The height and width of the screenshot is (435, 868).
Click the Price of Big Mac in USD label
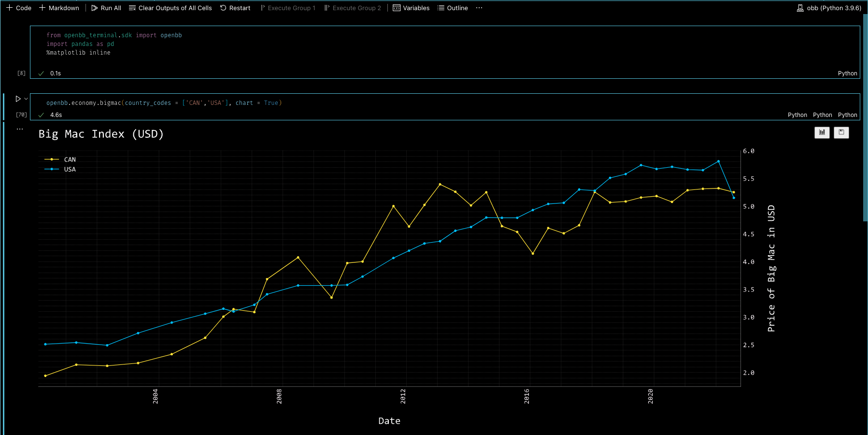pyautogui.click(x=771, y=269)
